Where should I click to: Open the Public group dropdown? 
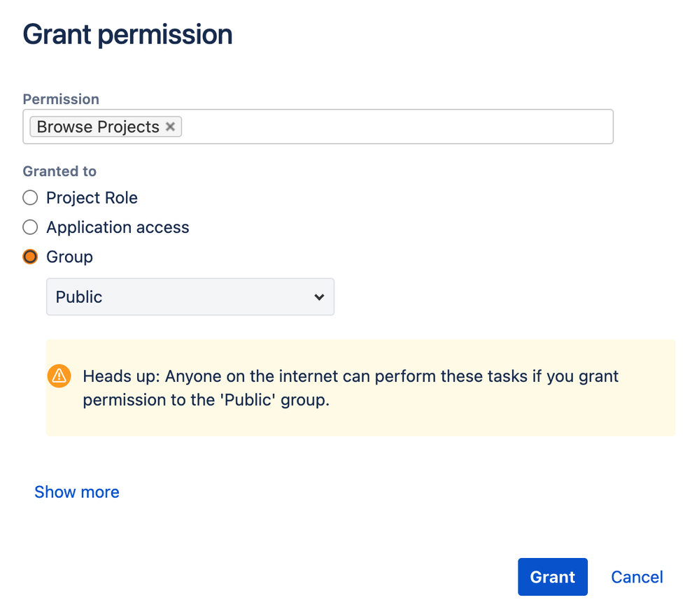pyautogui.click(x=190, y=297)
